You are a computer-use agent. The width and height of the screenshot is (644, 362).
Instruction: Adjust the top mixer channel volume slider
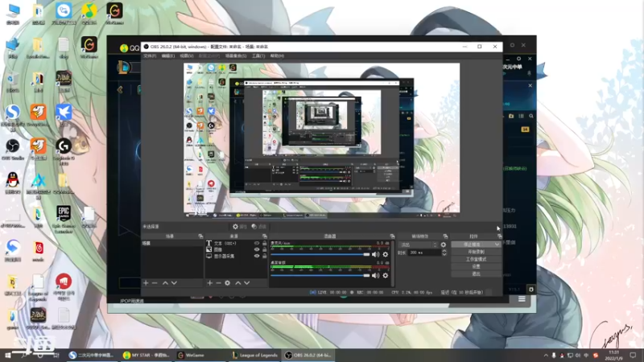[x=320, y=254]
